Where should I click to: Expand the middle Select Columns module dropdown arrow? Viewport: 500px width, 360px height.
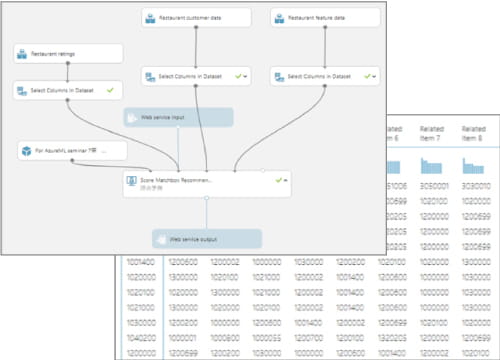pyautogui.click(x=245, y=76)
